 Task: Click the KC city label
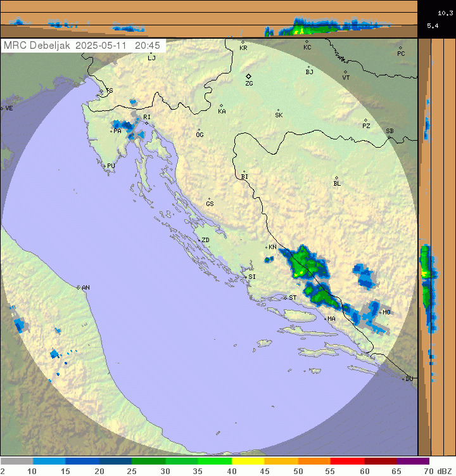tap(307, 48)
